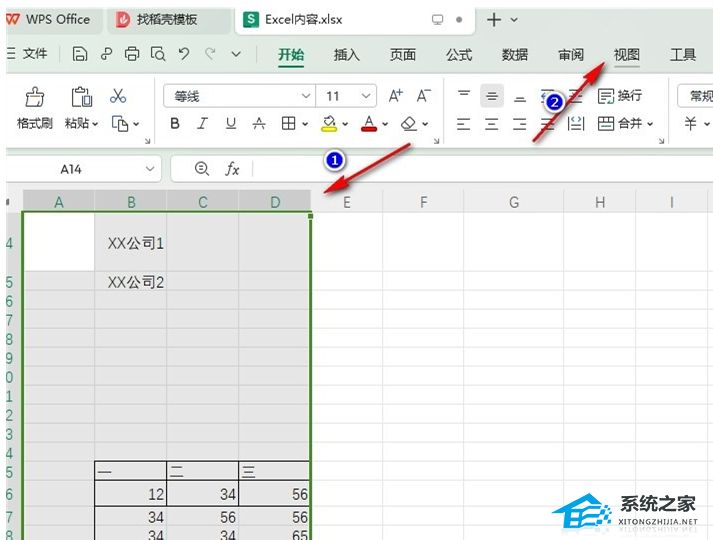Click the Paste clipboard icon
The height and width of the screenshot is (540, 713).
point(82,96)
